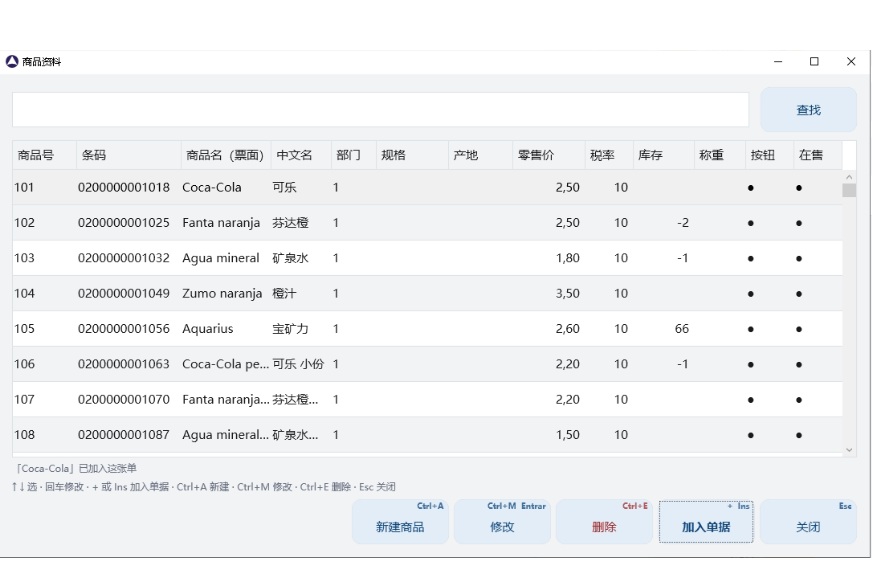Toggle 按钮 dot for product 108
Screen dimensions: 879x575
[751, 435]
